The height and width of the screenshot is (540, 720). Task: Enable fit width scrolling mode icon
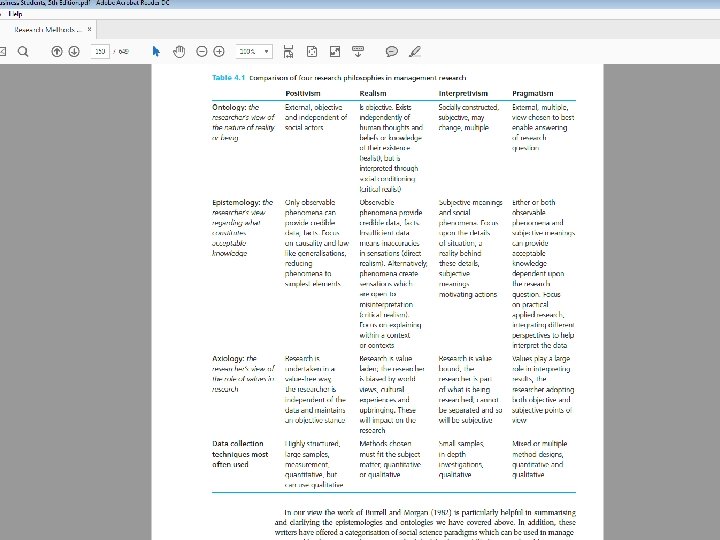coord(288,51)
